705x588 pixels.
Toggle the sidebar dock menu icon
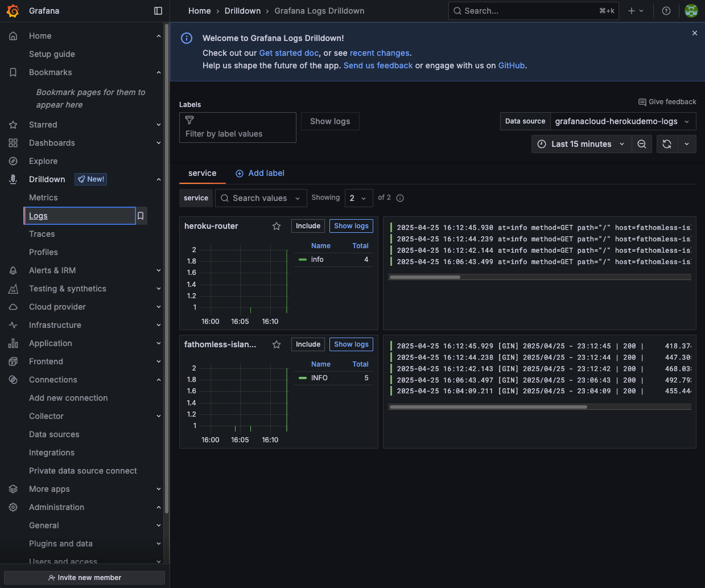coord(158,11)
